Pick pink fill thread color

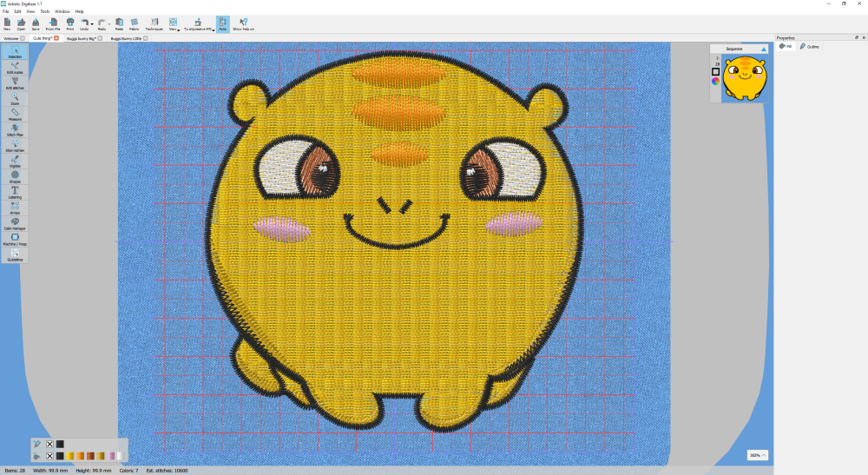tap(111, 456)
